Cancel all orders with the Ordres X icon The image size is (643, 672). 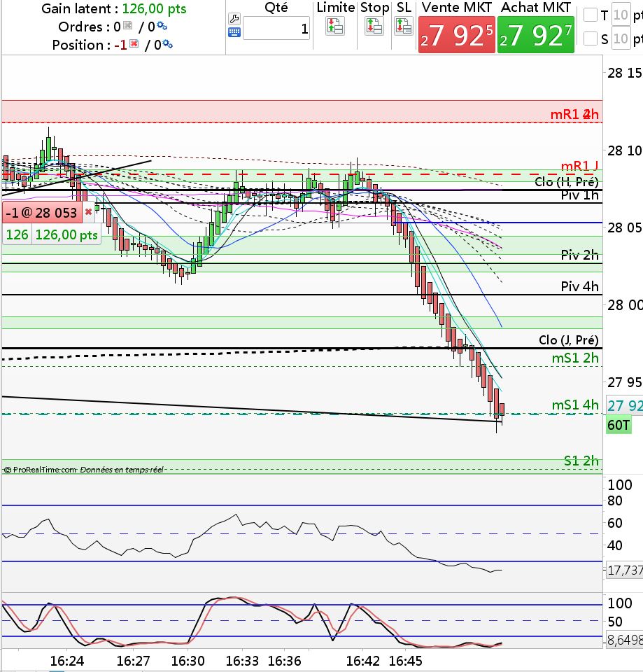coord(127,26)
